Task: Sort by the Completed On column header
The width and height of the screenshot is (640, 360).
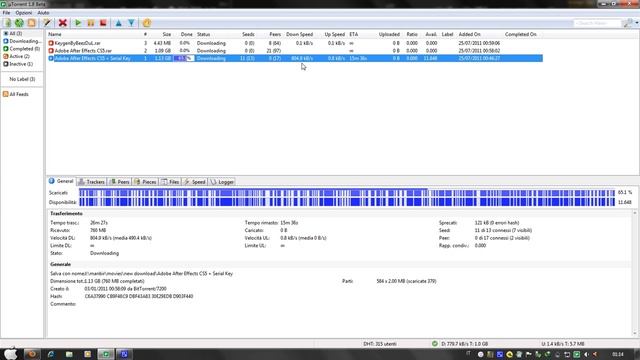Action: tap(520, 35)
